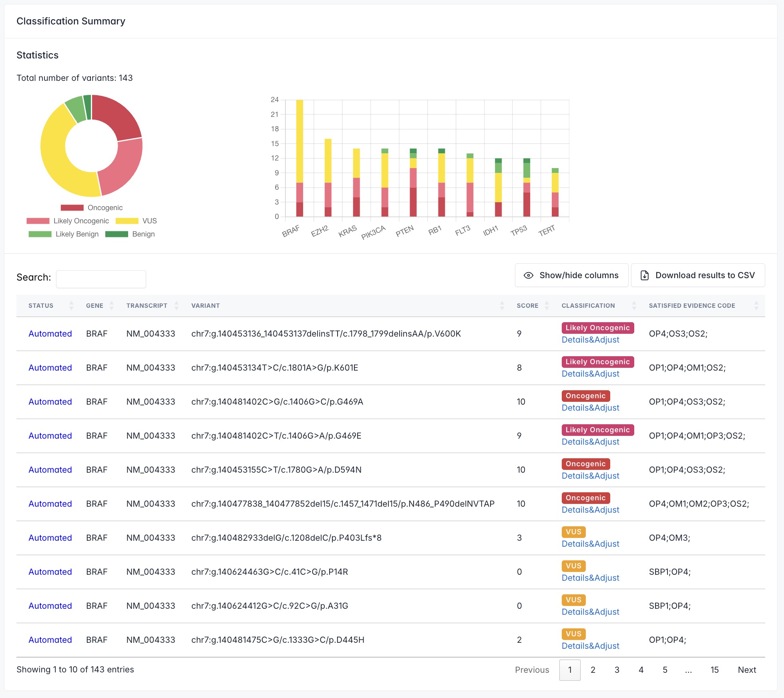784x698 pixels.
Task: Sort by Variant column arrows
Action: click(502, 306)
